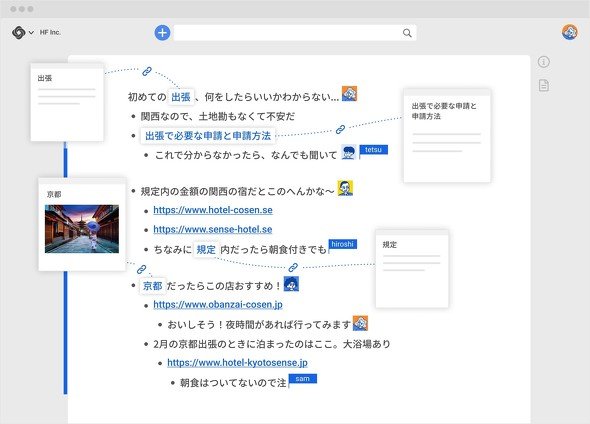Click the tetsu cursor label

click(373, 150)
